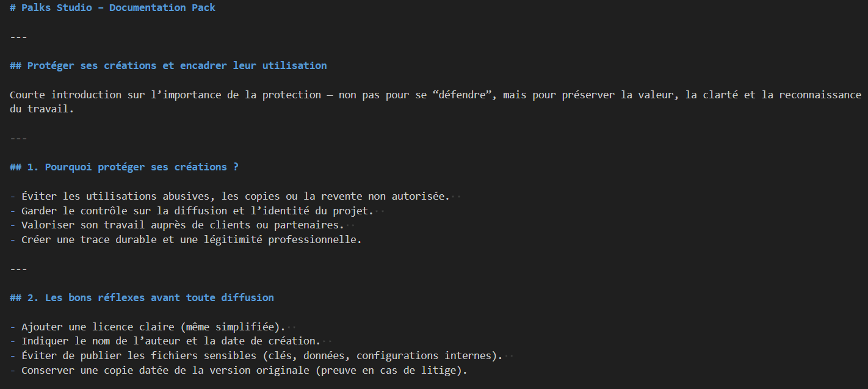Click the "Protéger ses créations et encadrer" heading
Viewport: 868px width, 389px height.
click(177, 65)
